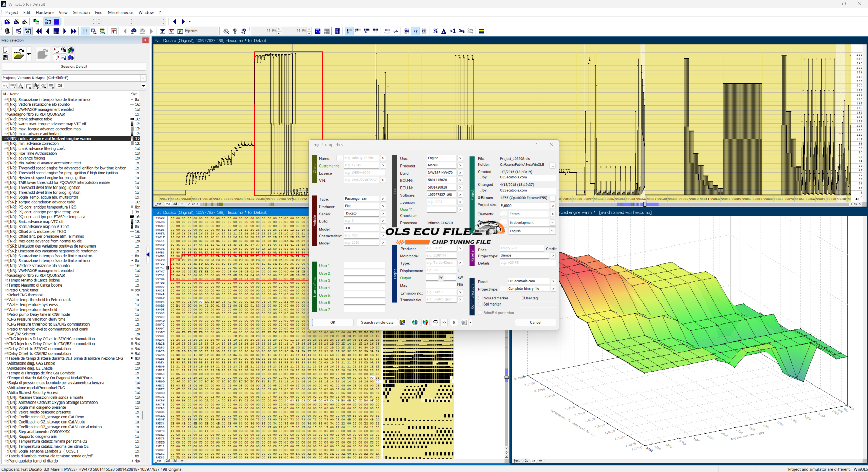Tick the User tag checkbox
Image resolution: width=868 pixels, height=472 pixels.
pyautogui.click(x=521, y=298)
